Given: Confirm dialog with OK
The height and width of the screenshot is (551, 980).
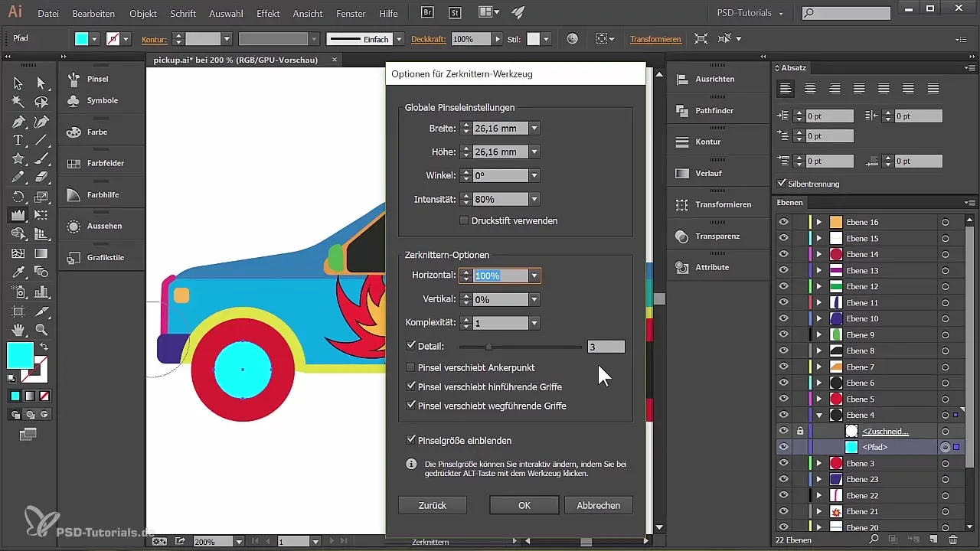Looking at the screenshot, I should click(524, 505).
